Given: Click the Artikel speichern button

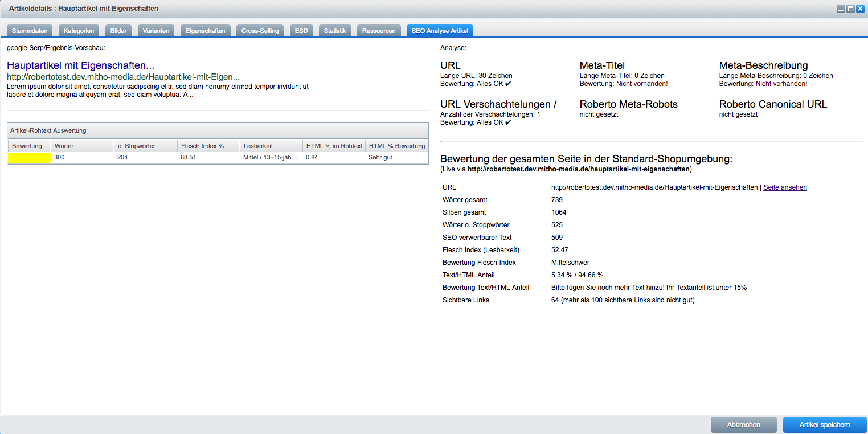Looking at the screenshot, I should pos(825,425).
